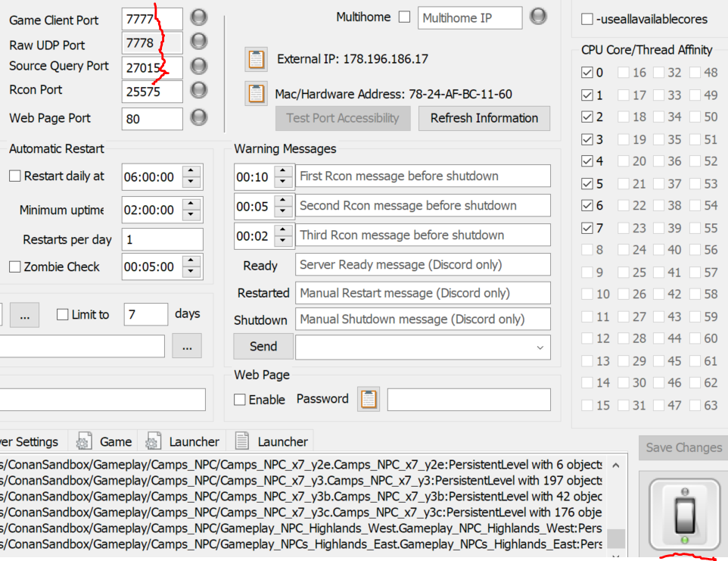
Task: Click Web Page Password input field
Action: [x=469, y=400]
